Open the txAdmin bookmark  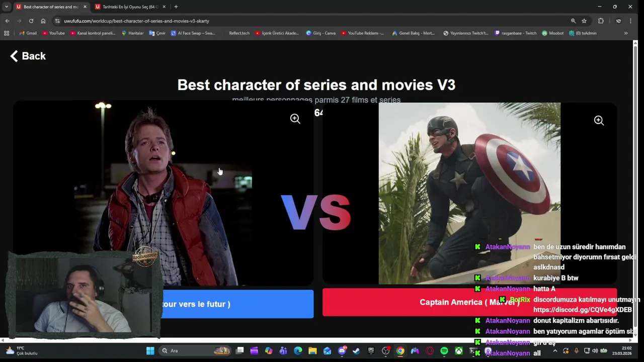pos(583,33)
